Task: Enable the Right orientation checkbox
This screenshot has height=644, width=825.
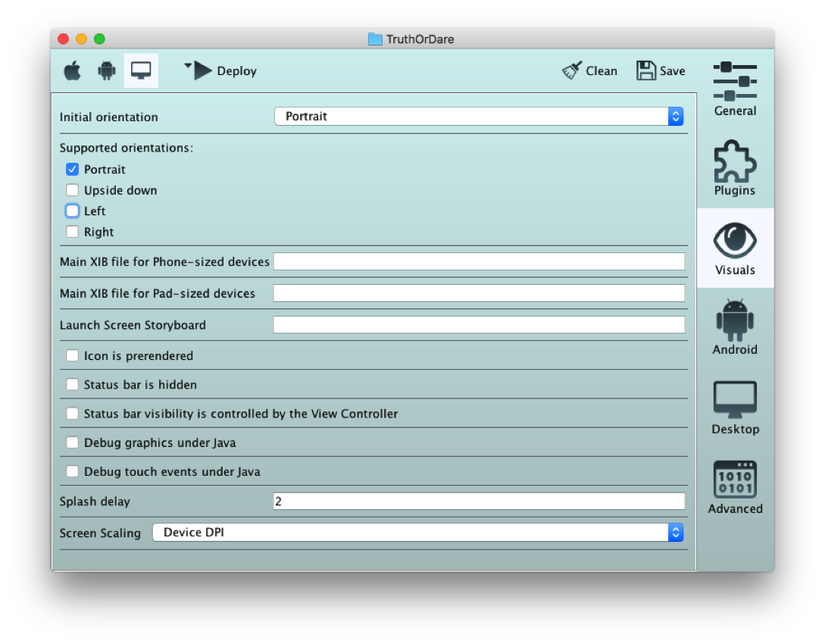Action: [x=72, y=232]
